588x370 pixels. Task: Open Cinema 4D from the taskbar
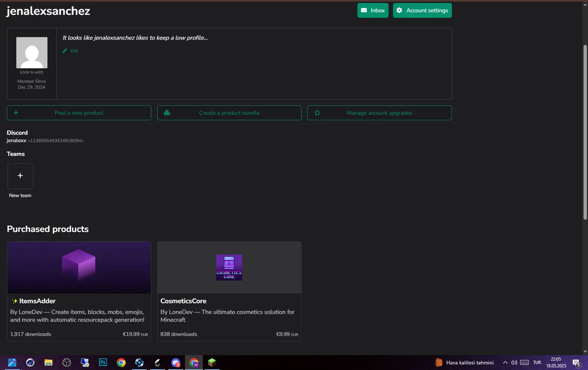(30, 363)
